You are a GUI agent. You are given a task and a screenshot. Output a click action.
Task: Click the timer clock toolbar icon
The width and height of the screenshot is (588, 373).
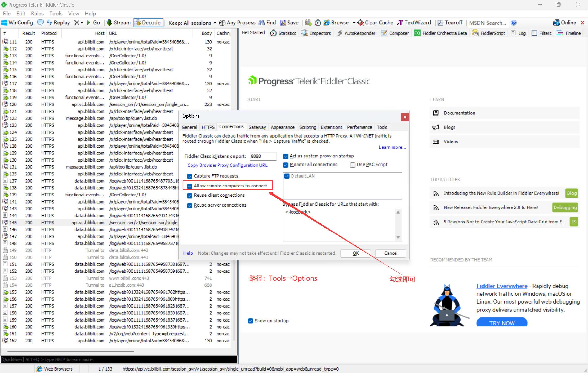(x=318, y=23)
